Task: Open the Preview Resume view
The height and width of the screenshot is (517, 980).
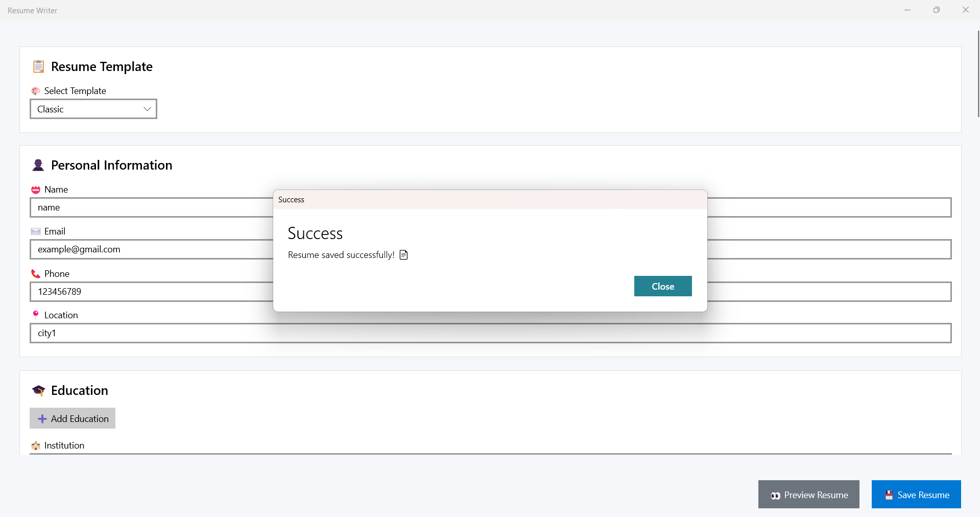Action: coord(808,495)
